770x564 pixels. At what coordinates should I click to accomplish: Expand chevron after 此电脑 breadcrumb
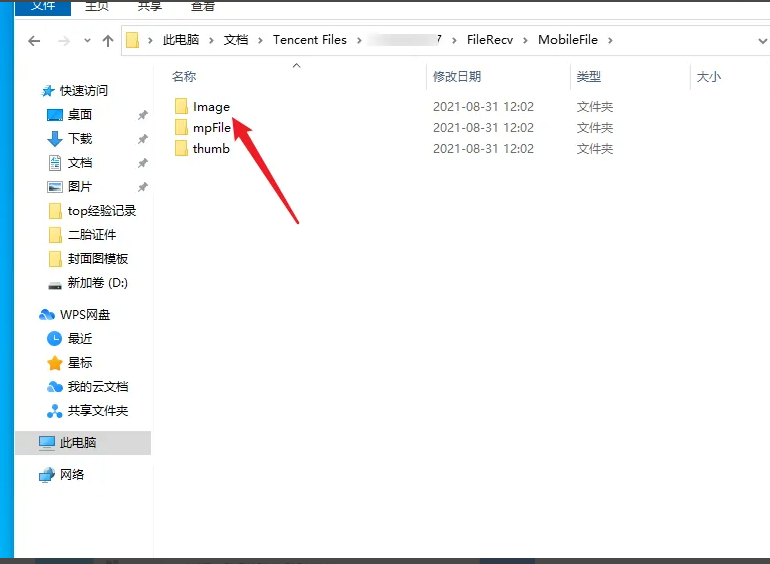(211, 40)
